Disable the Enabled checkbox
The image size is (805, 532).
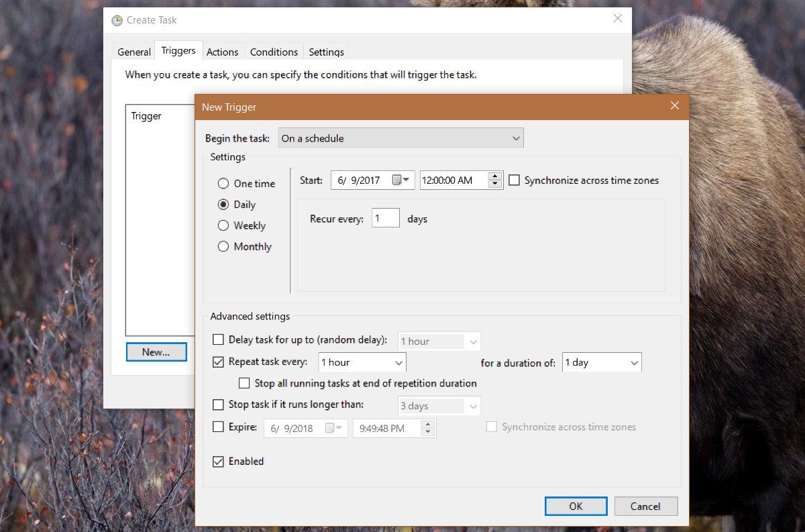pos(218,461)
